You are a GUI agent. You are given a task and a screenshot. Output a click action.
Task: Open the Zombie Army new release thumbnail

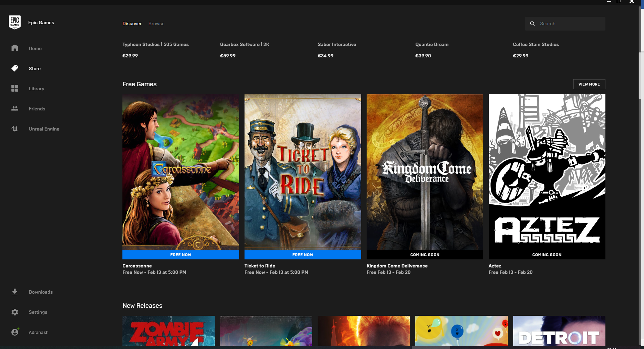pyautogui.click(x=168, y=331)
